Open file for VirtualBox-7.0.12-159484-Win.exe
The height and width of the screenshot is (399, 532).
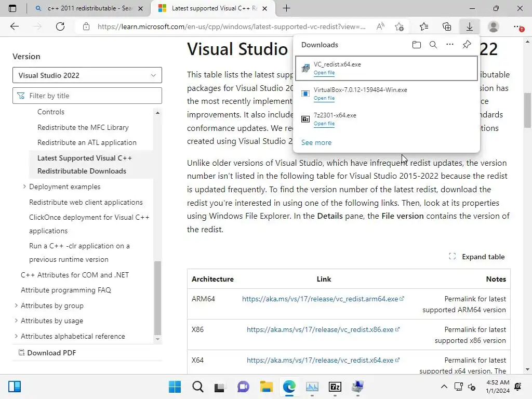click(324, 98)
